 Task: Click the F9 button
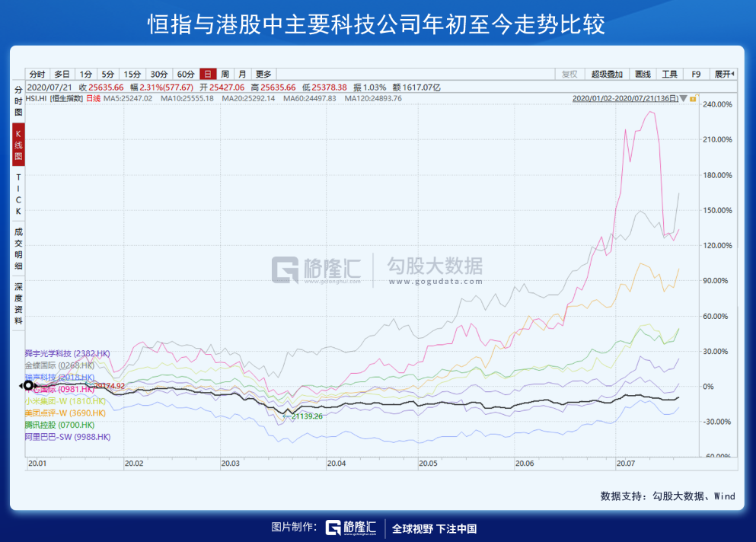696,74
